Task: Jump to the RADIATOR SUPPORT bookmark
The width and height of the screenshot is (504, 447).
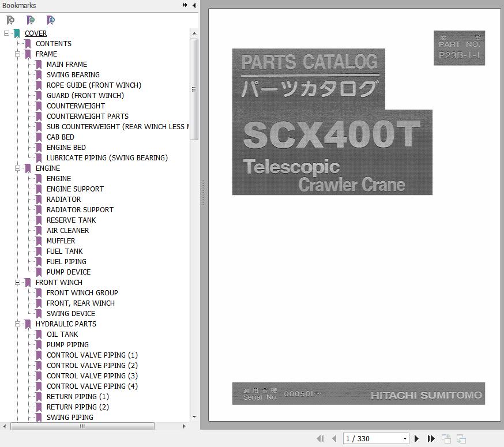Action: click(80, 210)
